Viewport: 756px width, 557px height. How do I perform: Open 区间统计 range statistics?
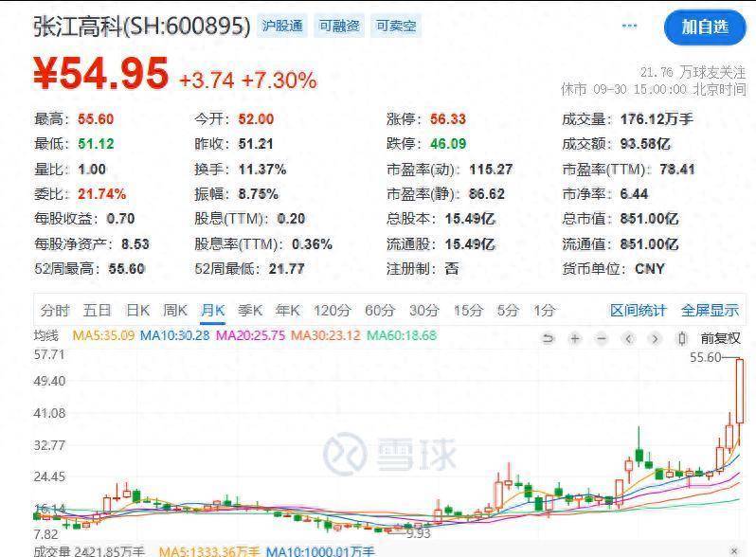638,310
